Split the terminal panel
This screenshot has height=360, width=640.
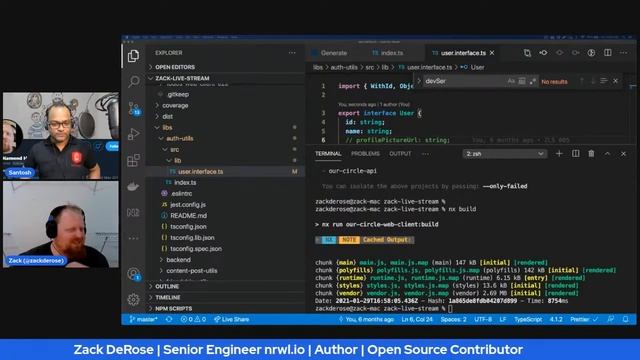(576, 153)
